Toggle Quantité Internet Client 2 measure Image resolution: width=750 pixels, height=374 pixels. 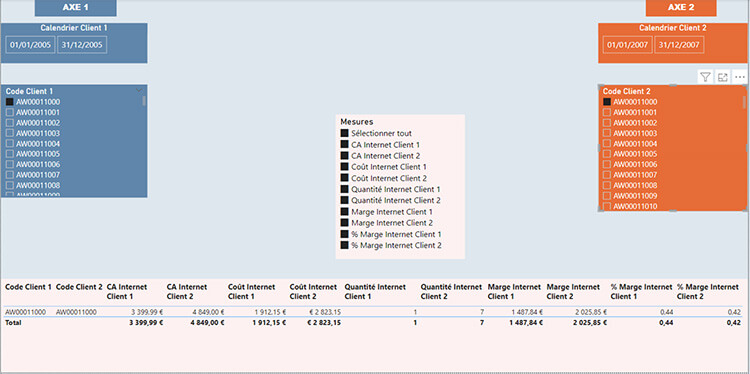coord(344,200)
